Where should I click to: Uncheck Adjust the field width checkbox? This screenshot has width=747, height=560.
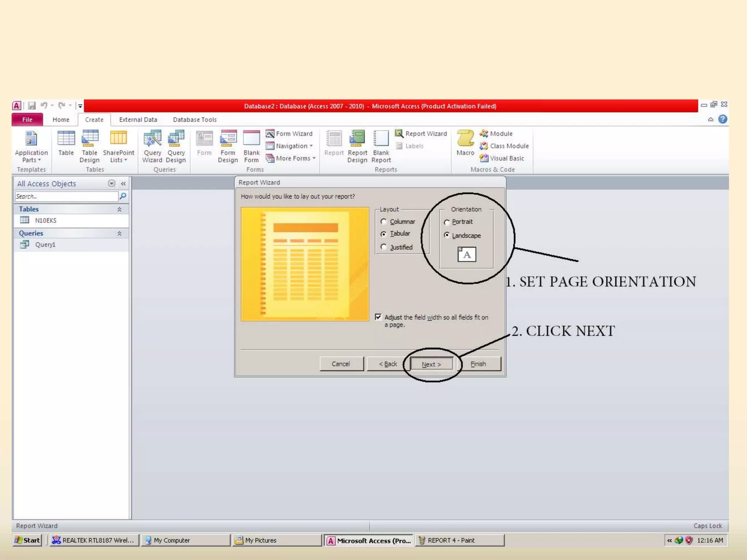378,317
